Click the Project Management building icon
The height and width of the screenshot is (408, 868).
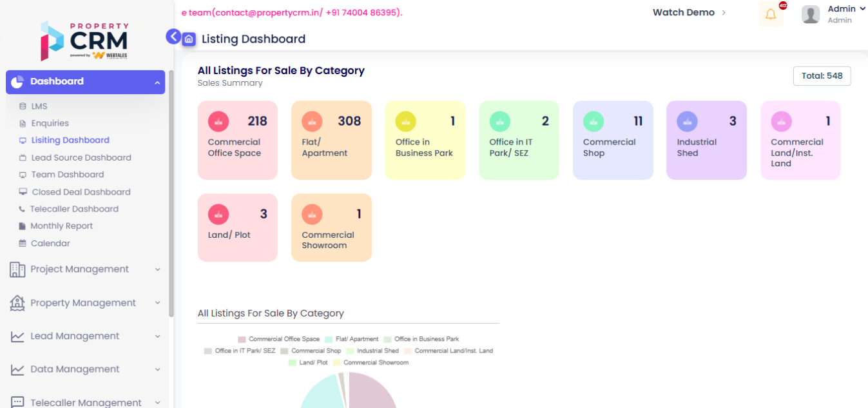(x=17, y=269)
